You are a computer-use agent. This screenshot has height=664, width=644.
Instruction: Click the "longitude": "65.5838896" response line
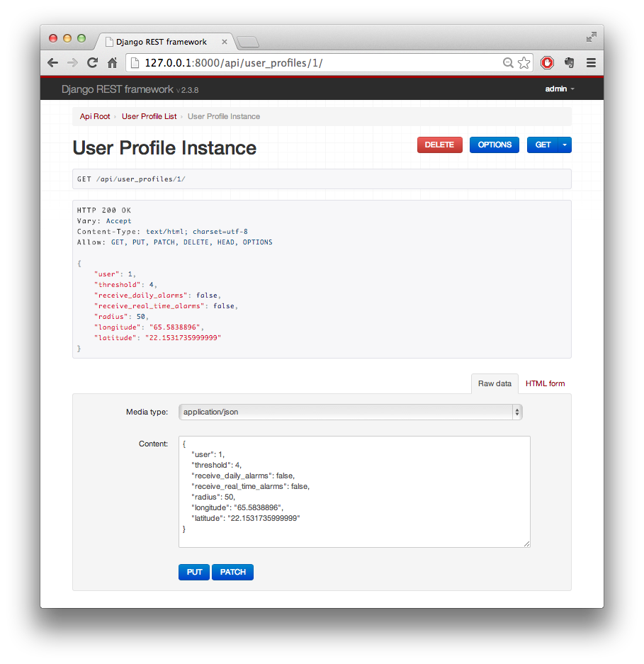149,327
